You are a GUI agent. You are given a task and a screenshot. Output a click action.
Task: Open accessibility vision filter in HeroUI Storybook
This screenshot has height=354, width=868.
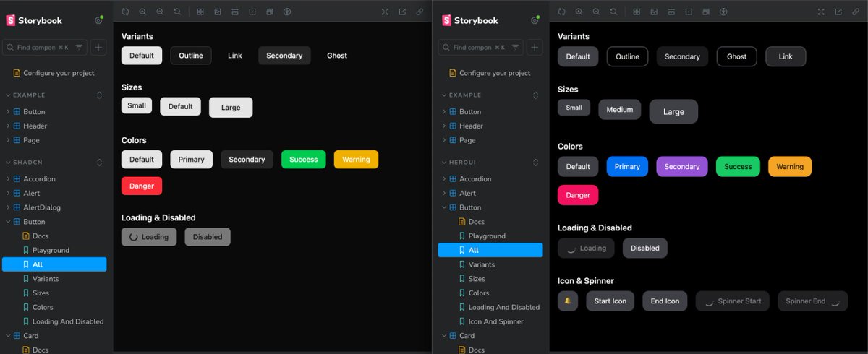pos(723,12)
